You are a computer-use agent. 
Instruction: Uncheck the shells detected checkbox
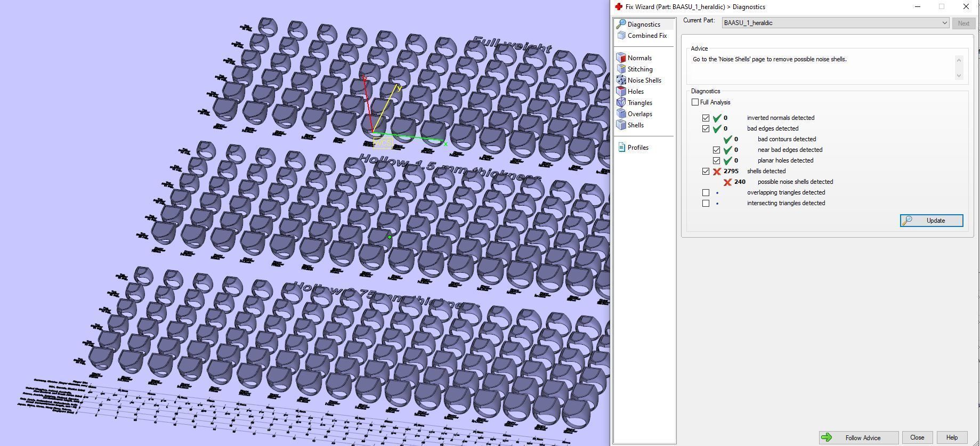point(706,171)
